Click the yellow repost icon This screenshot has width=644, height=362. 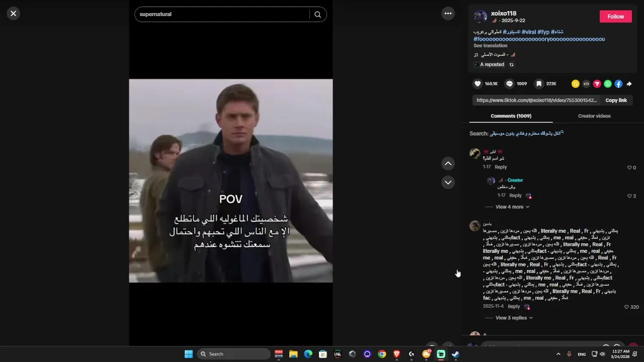tap(576, 84)
